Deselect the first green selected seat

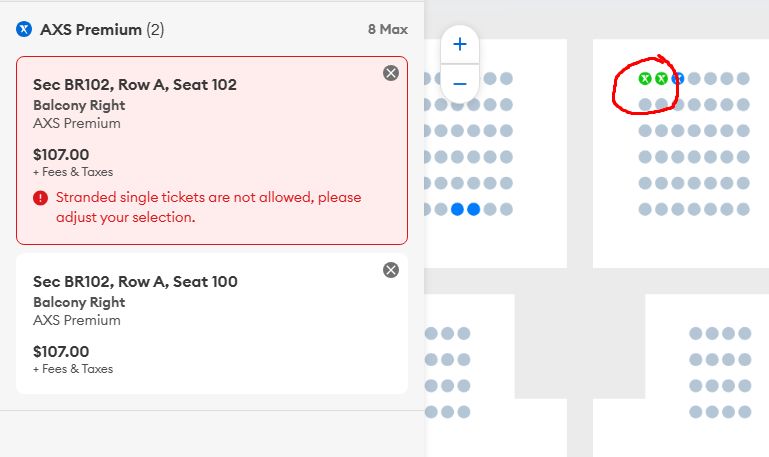tap(645, 78)
